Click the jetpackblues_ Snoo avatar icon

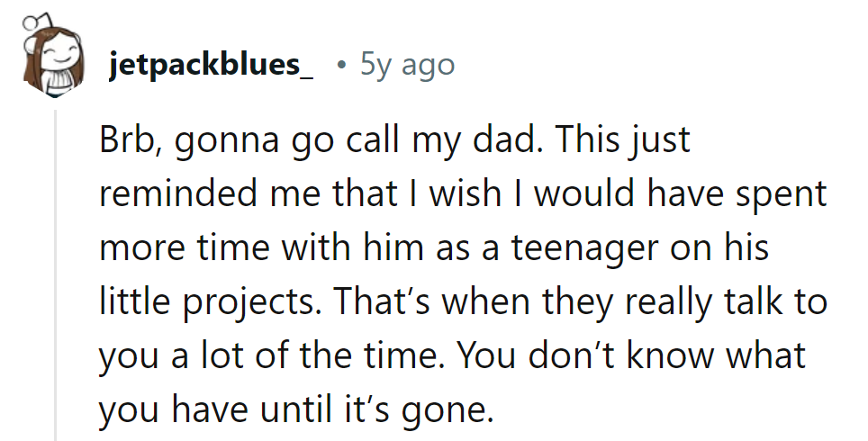click(x=49, y=59)
